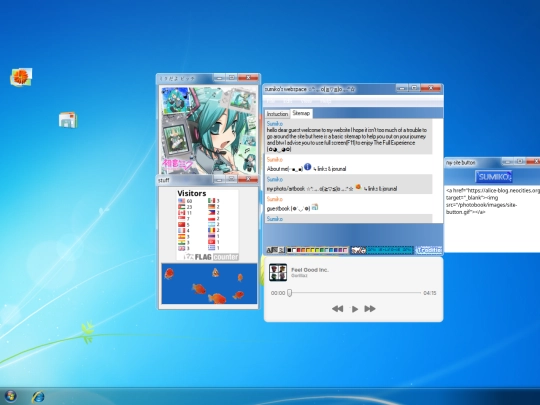Click the Gorillaz artist name
540x405 pixels.
[x=299, y=276]
